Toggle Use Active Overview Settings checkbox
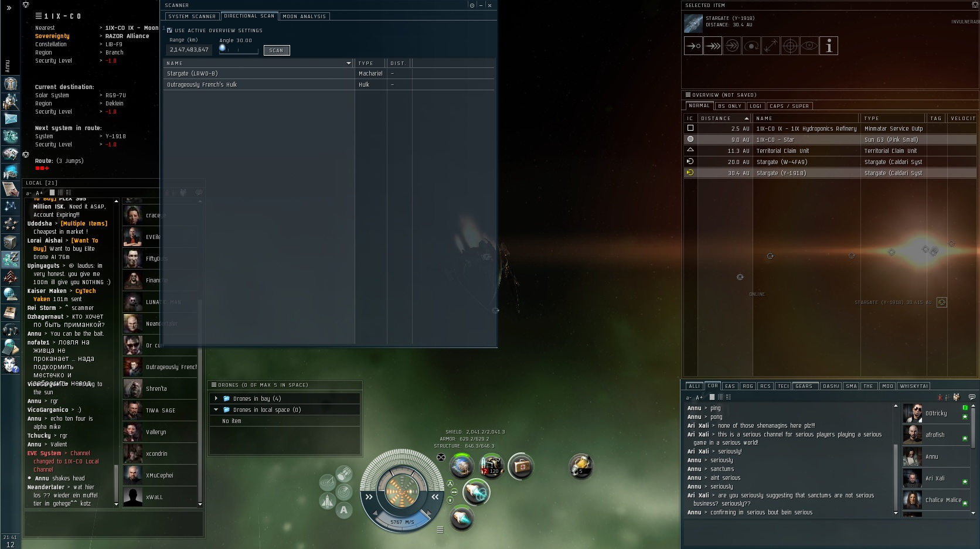Screen dimensions: 980x549 169,30
